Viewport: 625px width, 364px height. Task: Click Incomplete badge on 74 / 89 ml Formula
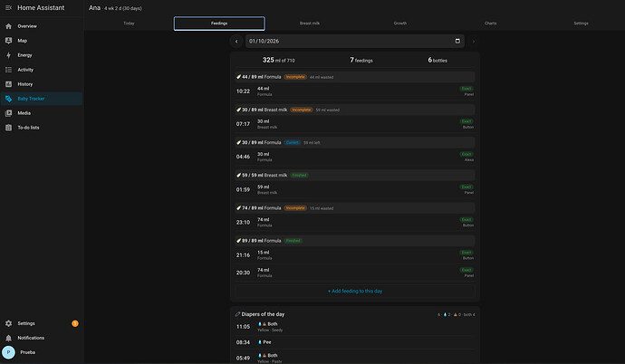pyautogui.click(x=295, y=208)
